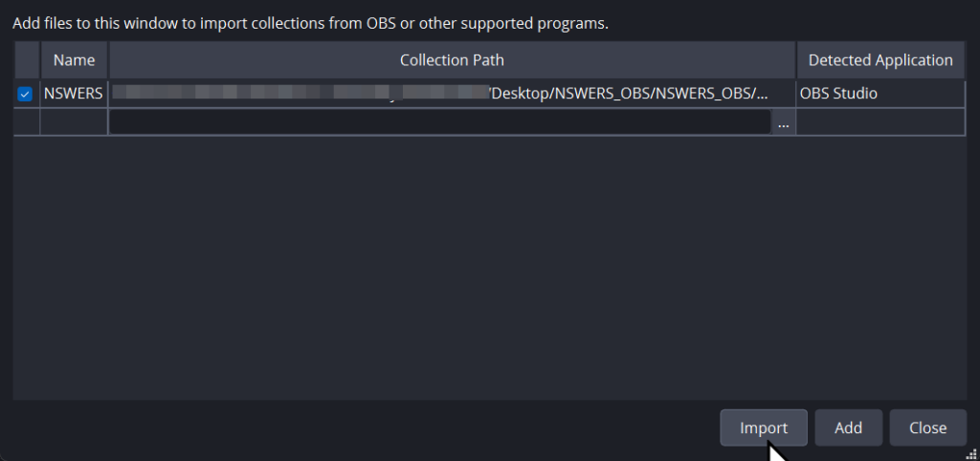Focus the empty collection path input field

point(440,122)
